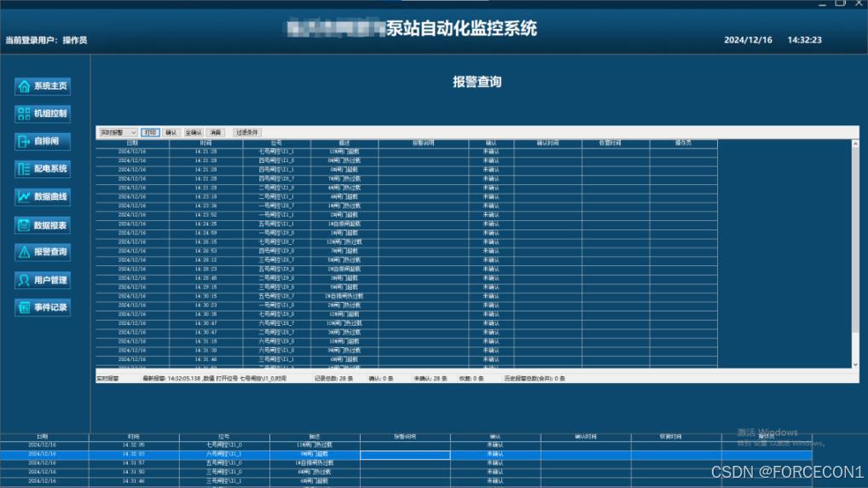868x488 pixels.
Task: Open the 机组控制 unit control page
Action: click(x=43, y=113)
